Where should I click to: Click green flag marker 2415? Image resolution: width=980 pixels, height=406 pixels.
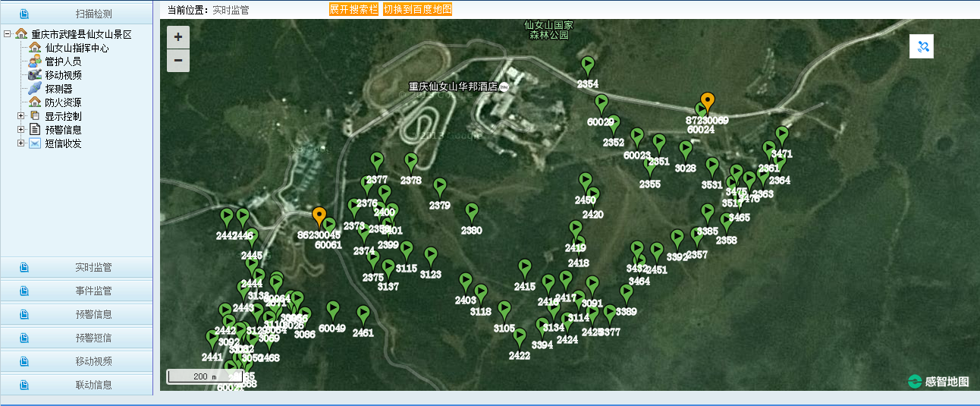524,269
